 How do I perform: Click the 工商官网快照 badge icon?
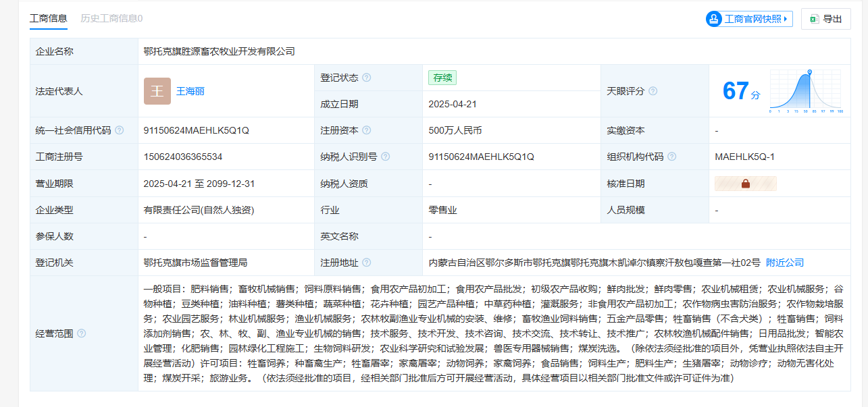coord(714,19)
